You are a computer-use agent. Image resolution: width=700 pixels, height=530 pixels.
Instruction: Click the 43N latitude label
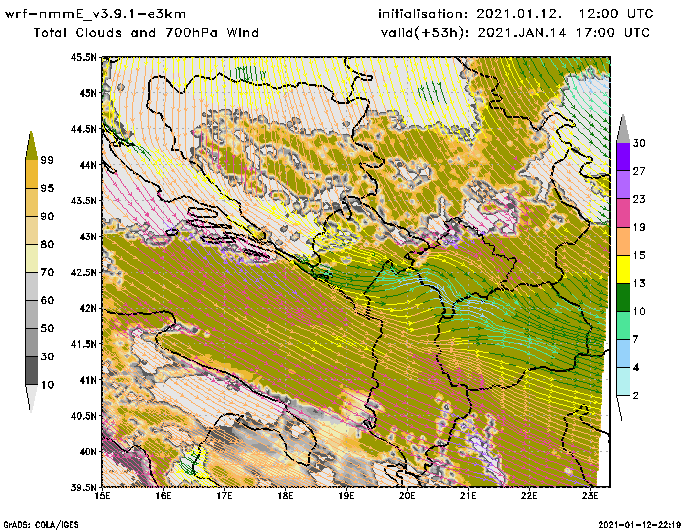pos(87,236)
